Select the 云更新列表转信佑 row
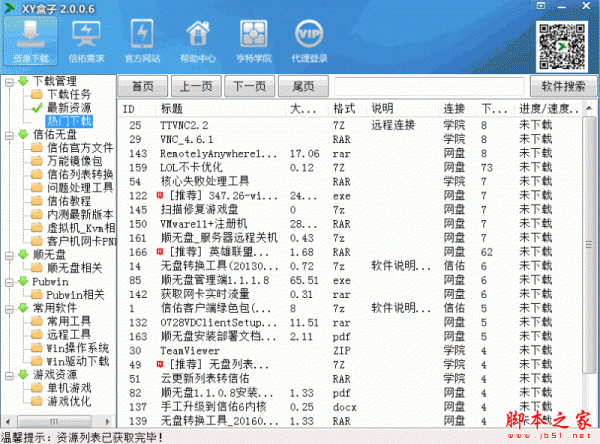Screen dimensions: 600x444 350,379
